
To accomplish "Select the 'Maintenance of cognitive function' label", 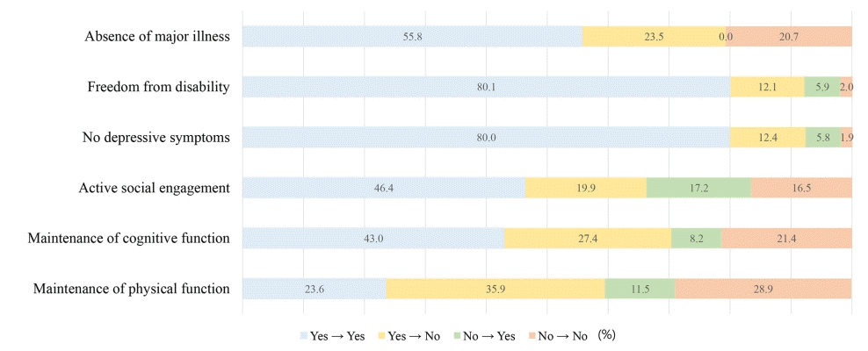I will (128, 238).
